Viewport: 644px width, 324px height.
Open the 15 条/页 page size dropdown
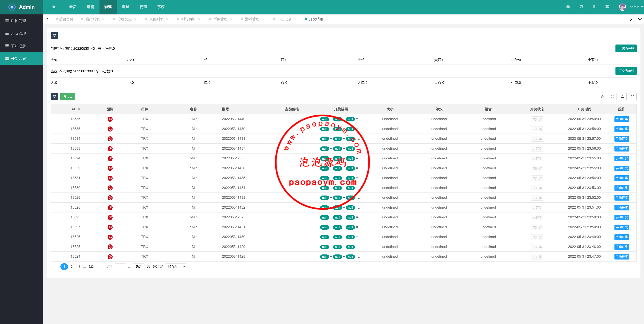click(176, 266)
